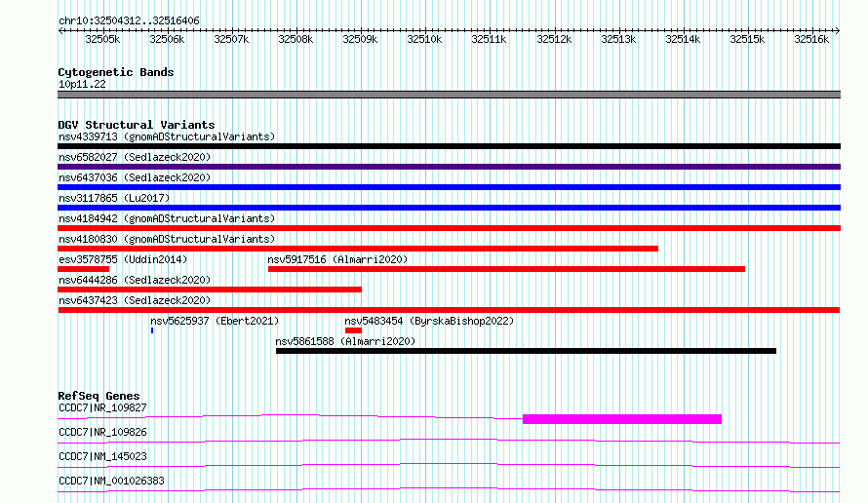Open the CCDC7|NM_001026383 gene label
Screen dimensions: 868x503
point(111,481)
